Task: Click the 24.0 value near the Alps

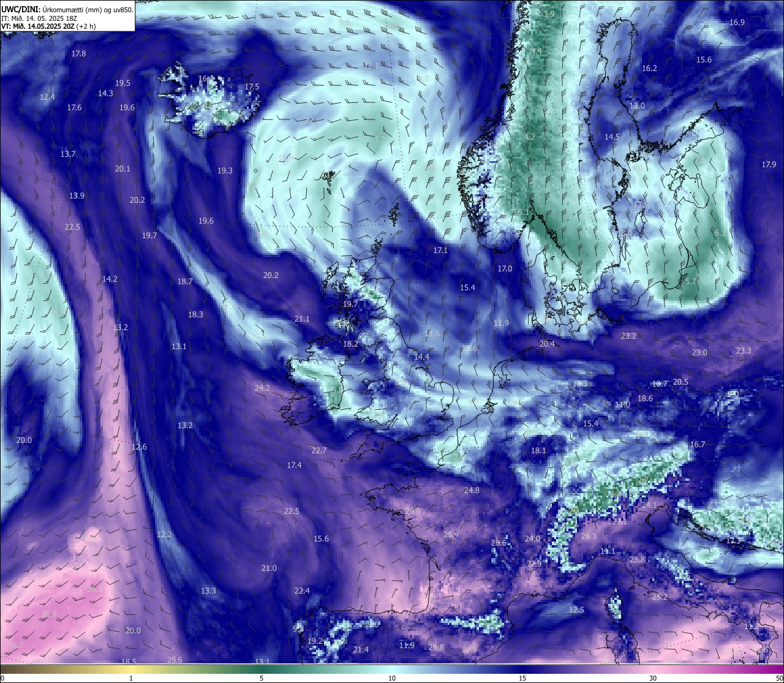Action: (532, 539)
